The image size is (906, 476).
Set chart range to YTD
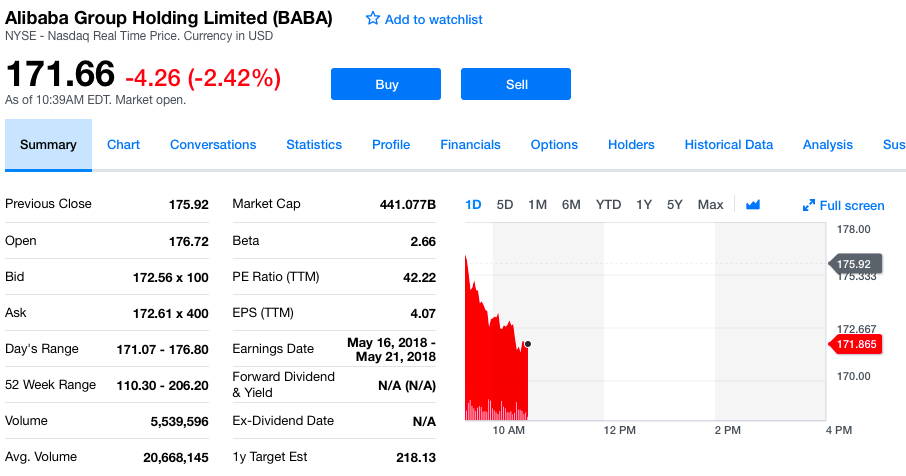point(608,205)
